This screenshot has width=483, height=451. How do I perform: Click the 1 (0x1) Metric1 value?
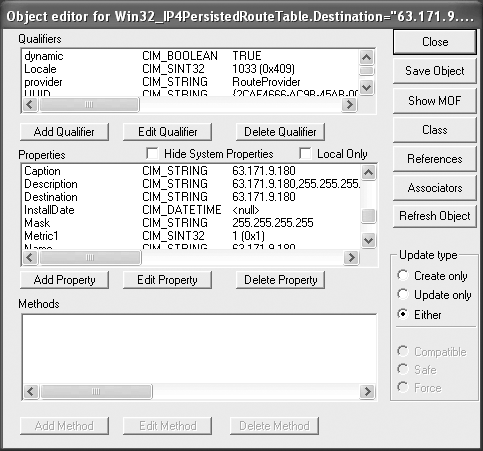248,236
